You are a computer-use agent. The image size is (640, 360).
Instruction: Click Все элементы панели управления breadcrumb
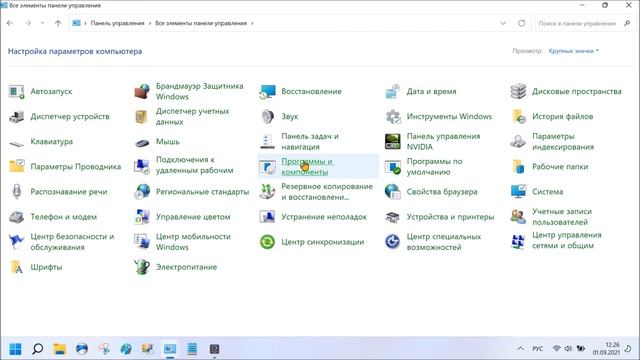pyautogui.click(x=201, y=23)
